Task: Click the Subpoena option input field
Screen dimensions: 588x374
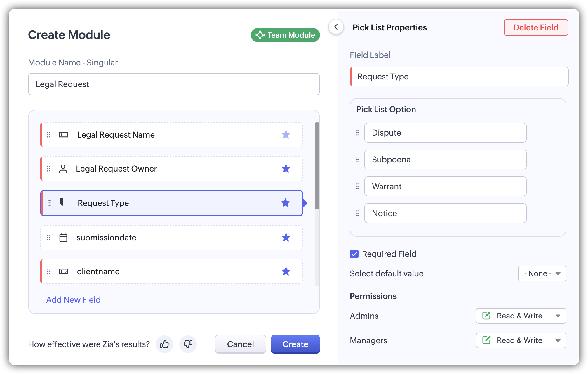Action: 445,160
